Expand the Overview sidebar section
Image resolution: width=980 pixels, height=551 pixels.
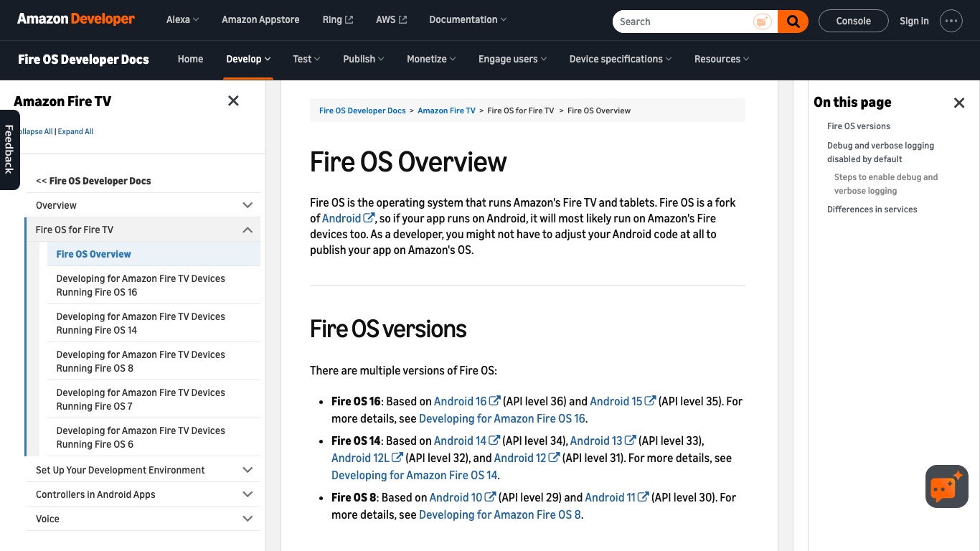tap(143, 205)
